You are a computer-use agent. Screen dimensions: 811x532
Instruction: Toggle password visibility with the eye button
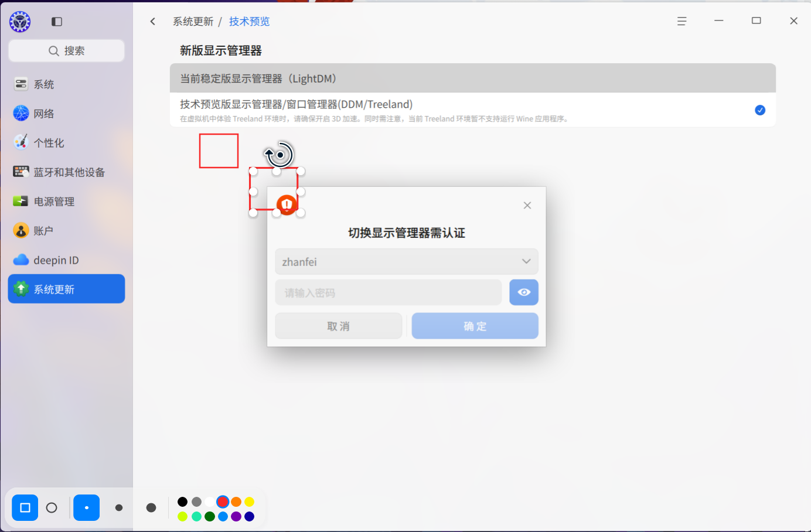(524, 292)
